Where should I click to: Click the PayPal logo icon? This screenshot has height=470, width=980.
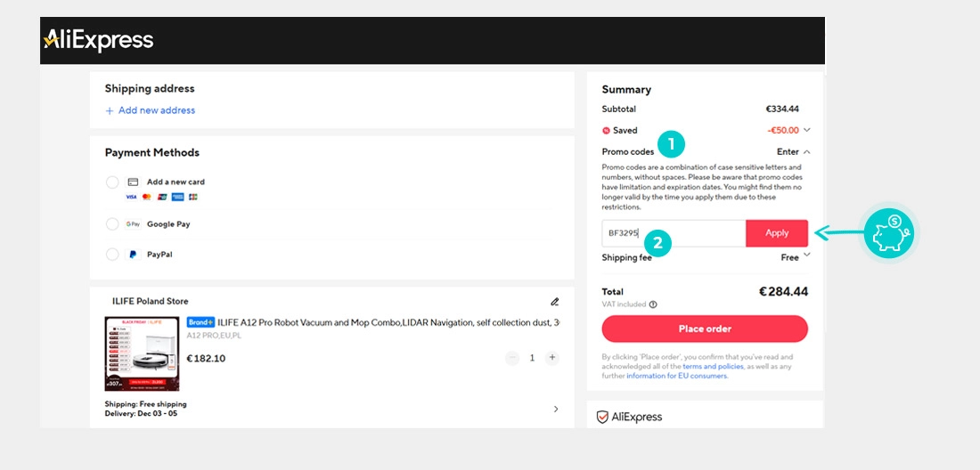133,255
